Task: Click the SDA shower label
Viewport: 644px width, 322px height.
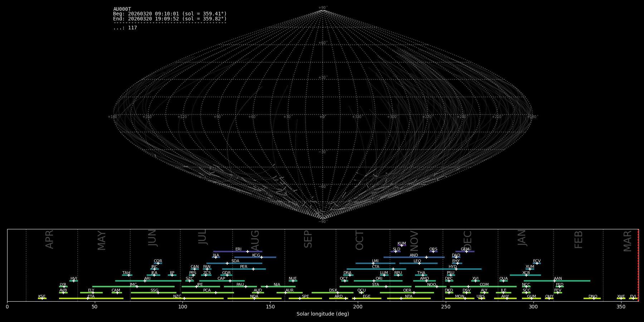Action: [x=235, y=261]
